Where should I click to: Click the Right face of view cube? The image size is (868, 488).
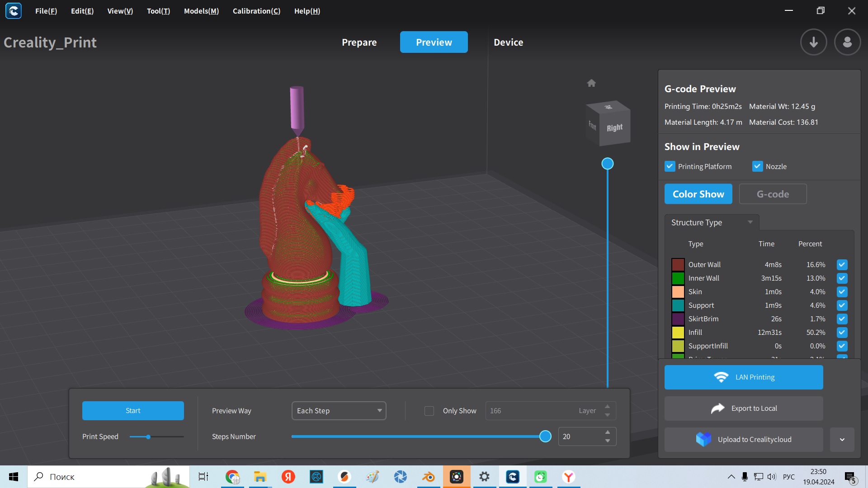(614, 128)
